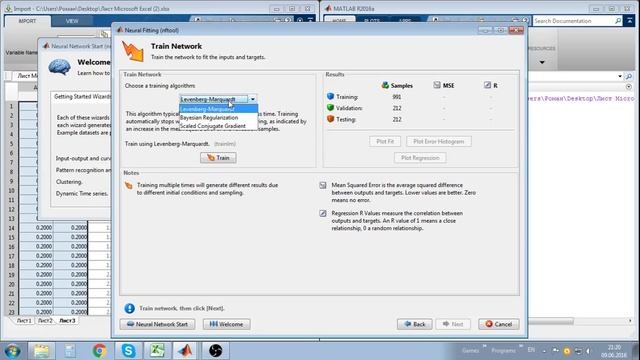Click the MSE column icon

point(437,85)
